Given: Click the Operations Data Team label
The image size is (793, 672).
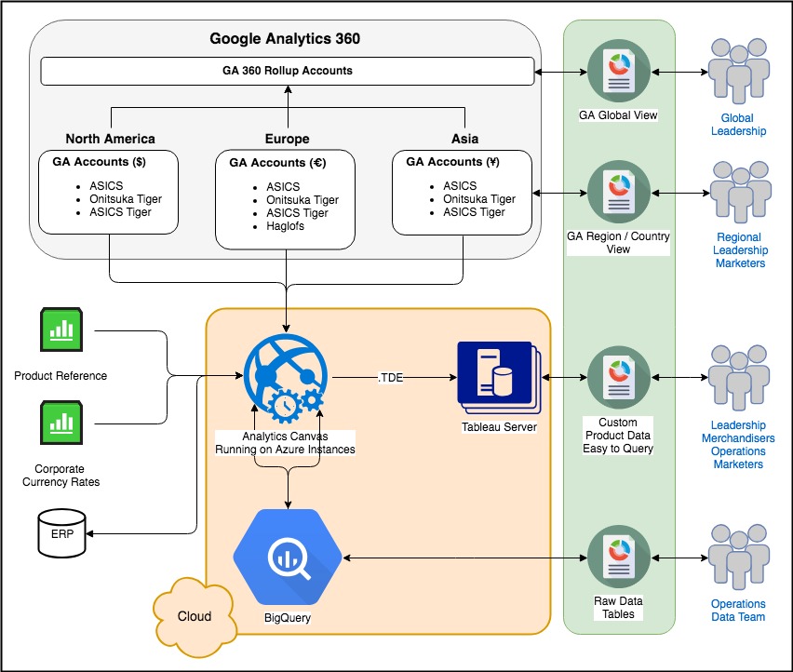Looking at the screenshot, I should tap(738, 610).
